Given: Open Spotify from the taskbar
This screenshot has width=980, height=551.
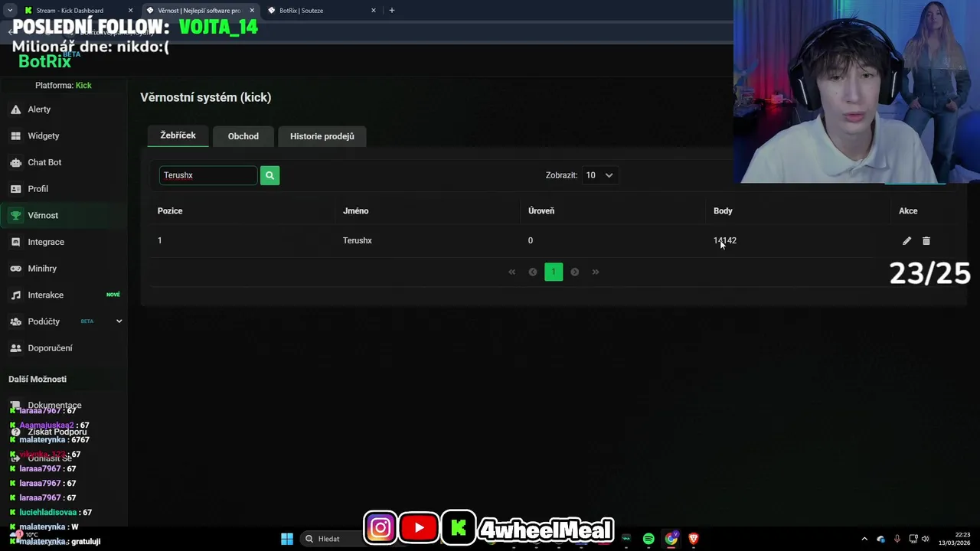Looking at the screenshot, I should pos(648,539).
